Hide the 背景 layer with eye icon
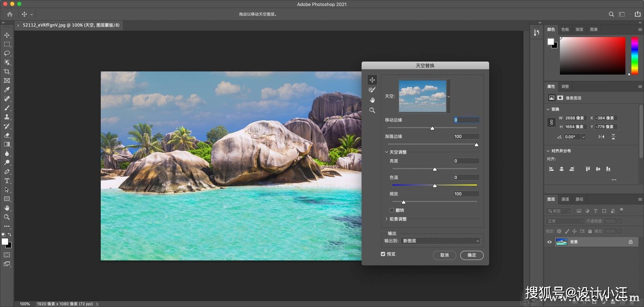The width and height of the screenshot is (644, 307). (x=549, y=242)
